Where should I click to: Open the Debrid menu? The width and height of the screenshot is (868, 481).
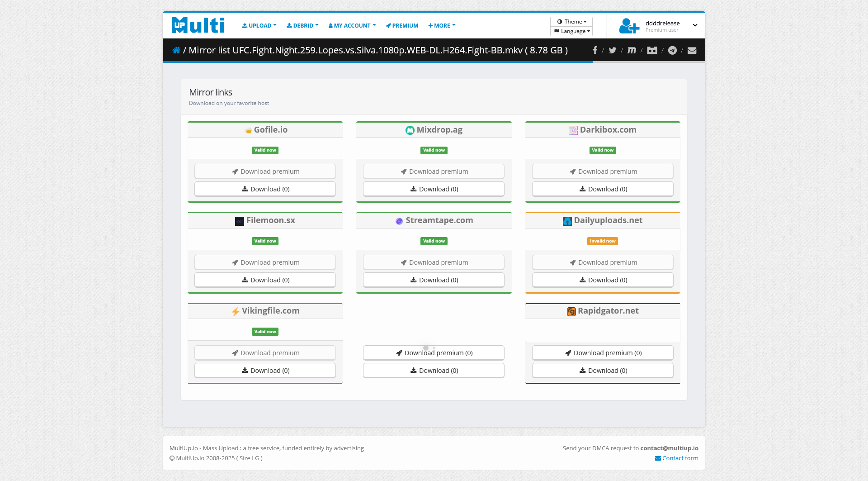(302, 25)
